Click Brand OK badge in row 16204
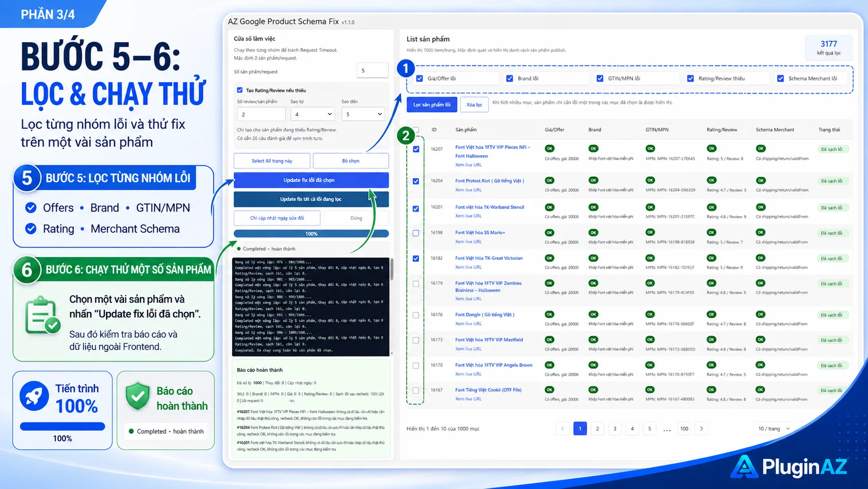The image size is (868, 489). pos(593,180)
